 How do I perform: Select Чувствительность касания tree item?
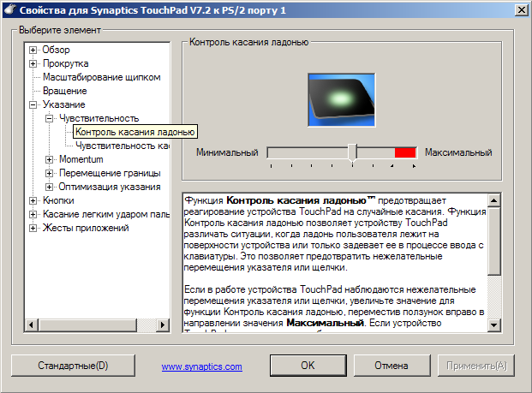pos(123,146)
